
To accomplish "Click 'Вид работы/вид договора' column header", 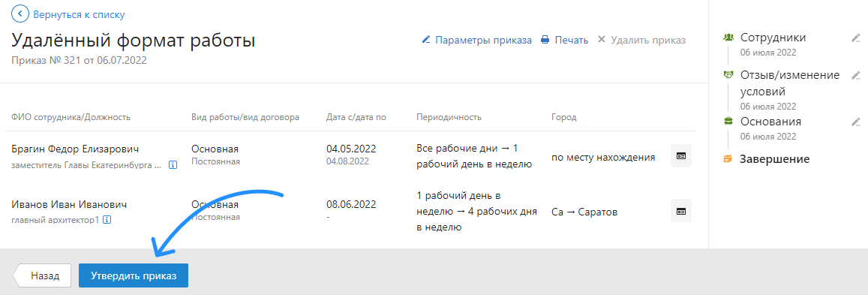I will 245,117.
